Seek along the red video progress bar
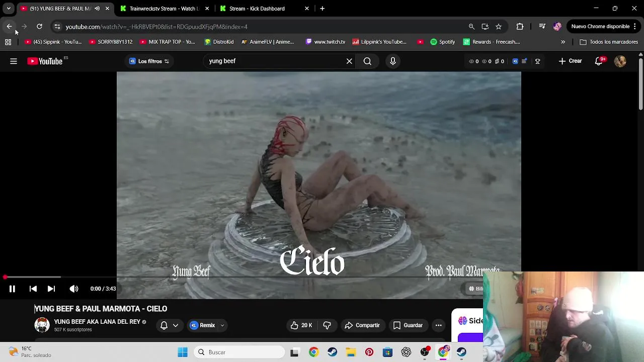 click(x=319, y=277)
